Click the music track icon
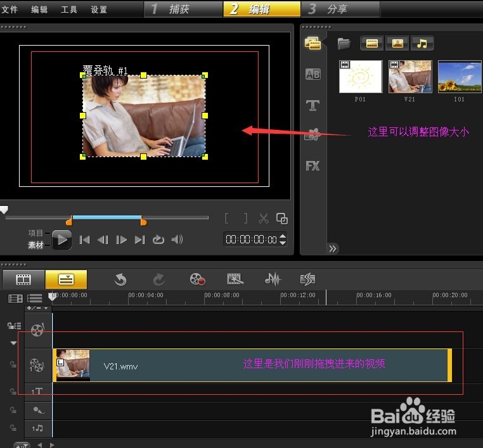 (x=37, y=428)
